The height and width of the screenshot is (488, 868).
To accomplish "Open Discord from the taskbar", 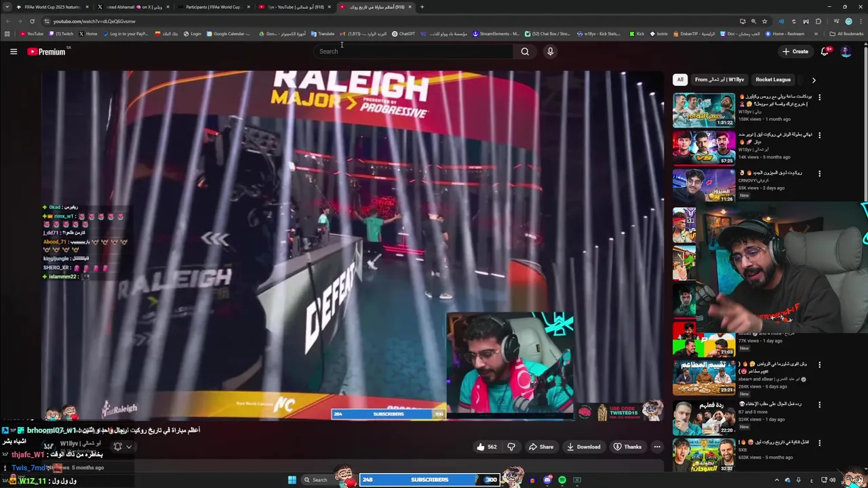I will click(547, 480).
